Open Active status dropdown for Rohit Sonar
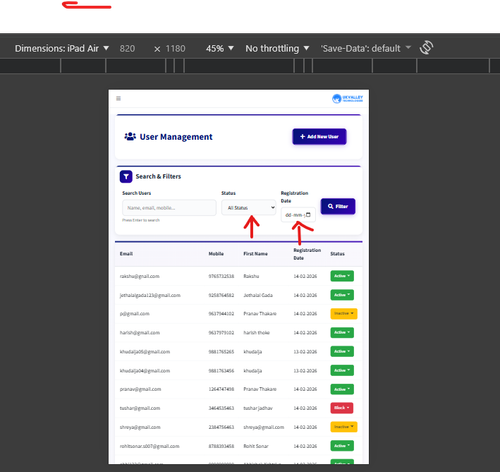The height and width of the screenshot is (472, 500). [x=342, y=446]
